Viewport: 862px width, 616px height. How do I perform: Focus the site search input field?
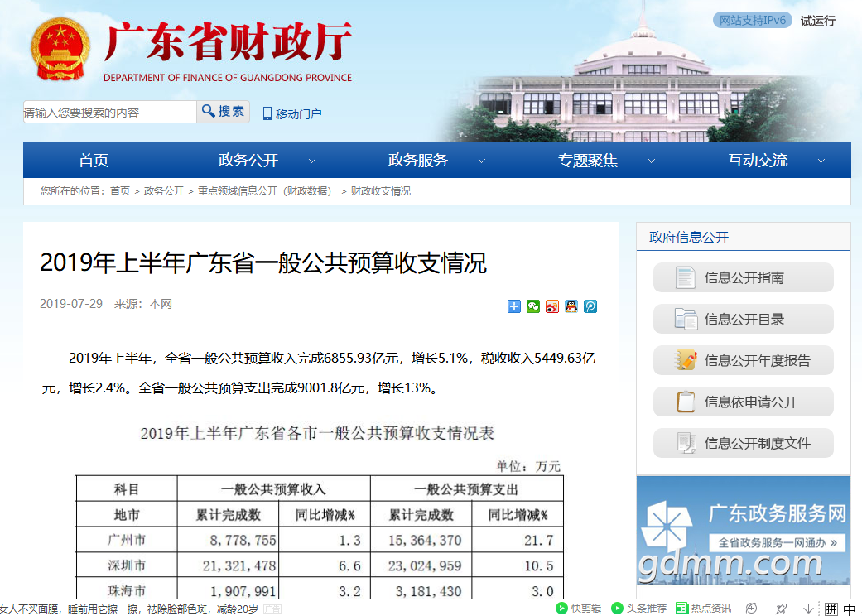110,112
